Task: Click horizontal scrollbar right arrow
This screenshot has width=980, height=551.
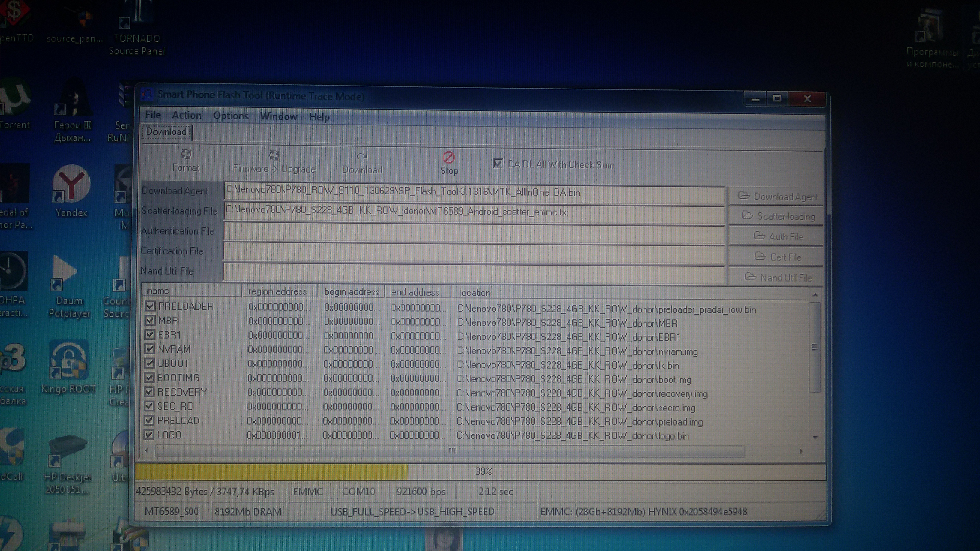Action: pyautogui.click(x=801, y=451)
